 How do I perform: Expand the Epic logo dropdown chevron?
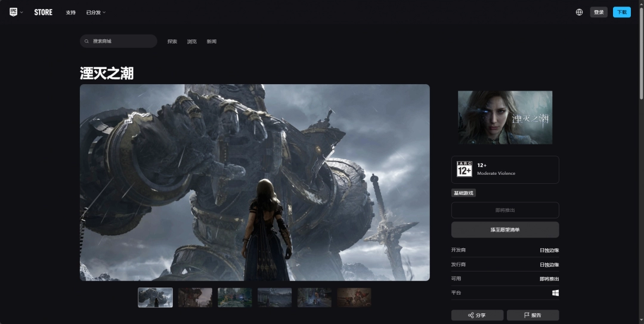pyautogui.click(x=21, y=13)
